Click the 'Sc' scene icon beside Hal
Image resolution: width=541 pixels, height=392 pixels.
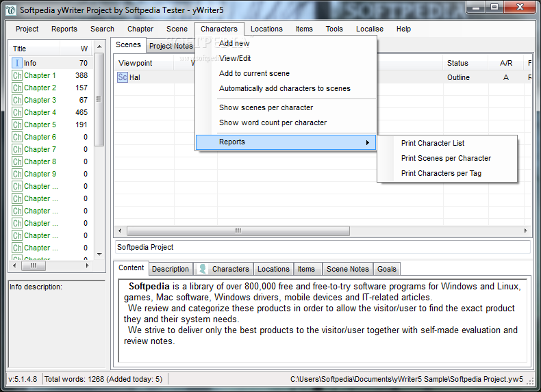coord(122,77)
